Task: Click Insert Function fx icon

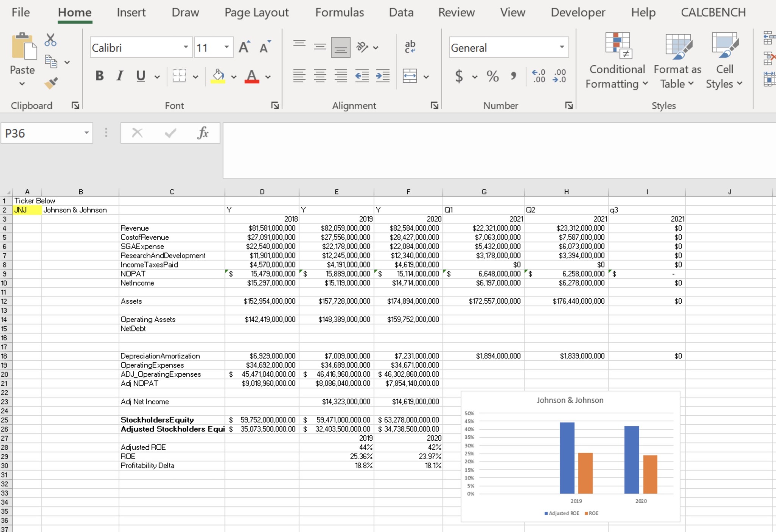Action: tap(203, 133)
